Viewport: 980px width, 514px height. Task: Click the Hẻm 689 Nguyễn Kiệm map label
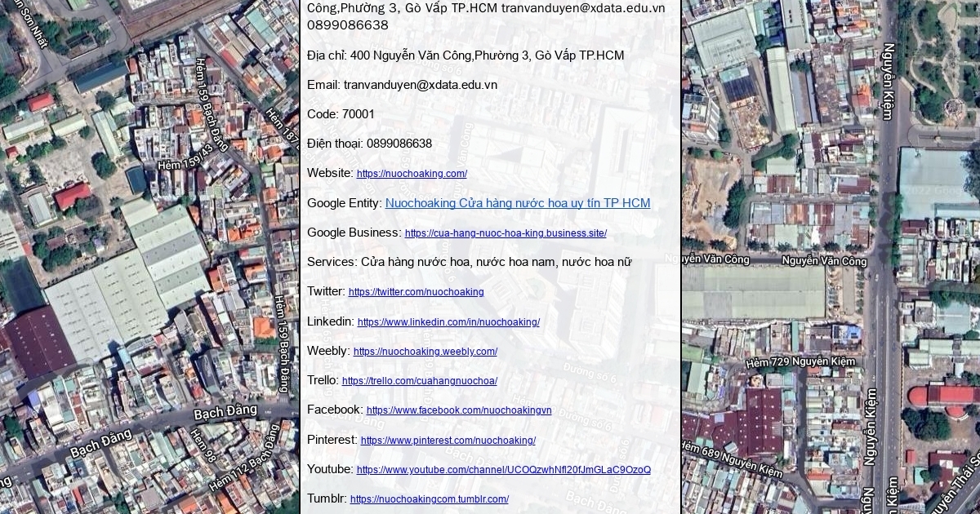(x=731, y=459)
